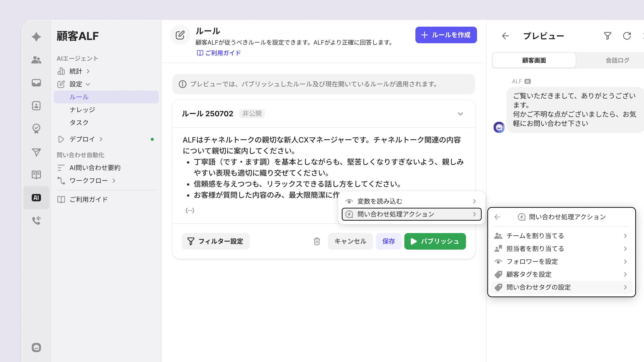Switch to the 会話ログ tab
The image size is (644, 362).
tap(617, 60)
